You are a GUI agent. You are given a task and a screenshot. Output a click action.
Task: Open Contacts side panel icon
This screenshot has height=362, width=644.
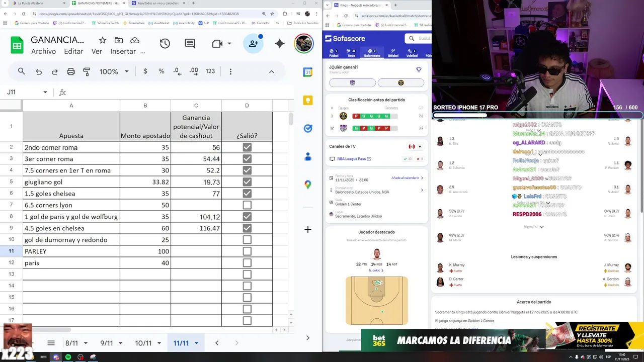[x=308, y=156]
